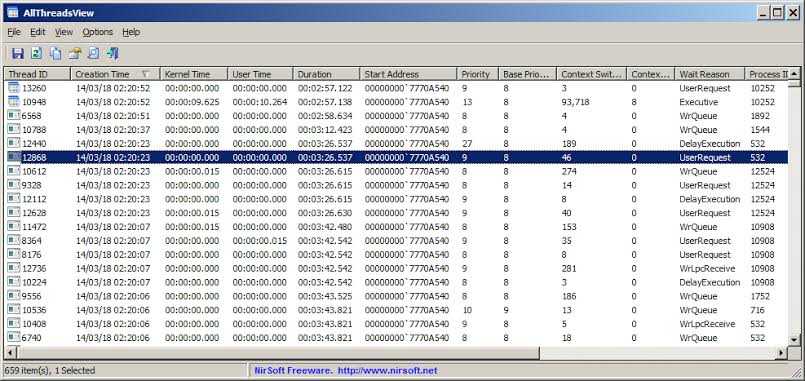
Task: Select the thread row 9556
Action: (x=396, y=296)
